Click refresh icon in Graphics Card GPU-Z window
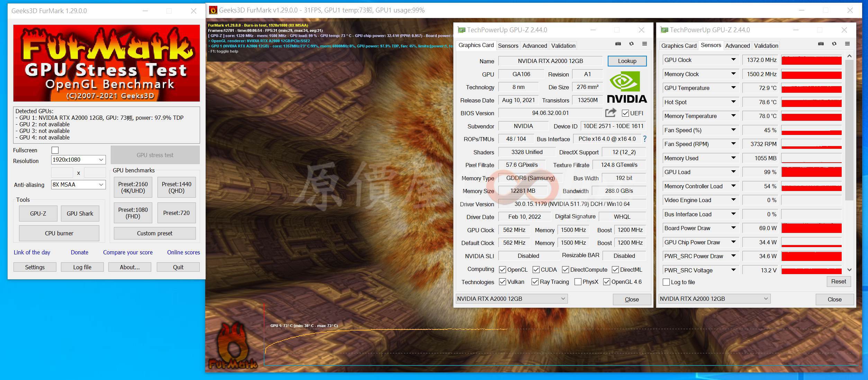Image resolution: width=868 pixels, height=380 pixels. point(631,44)
